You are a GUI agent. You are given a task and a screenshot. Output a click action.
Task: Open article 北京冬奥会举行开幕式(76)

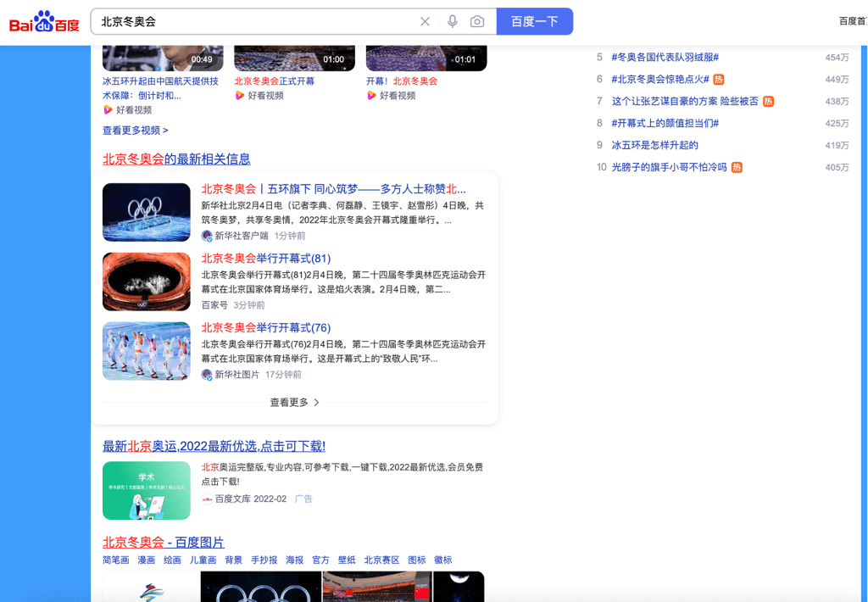(265, 327)
